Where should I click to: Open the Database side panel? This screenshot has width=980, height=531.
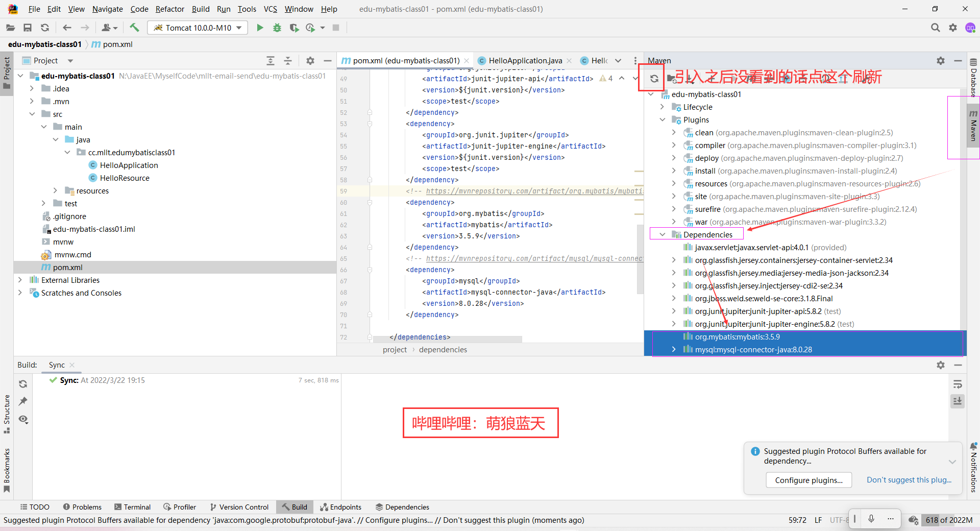973,78
